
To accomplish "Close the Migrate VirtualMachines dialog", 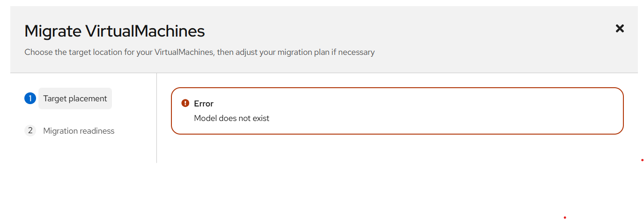I will (x=620, y=29).
